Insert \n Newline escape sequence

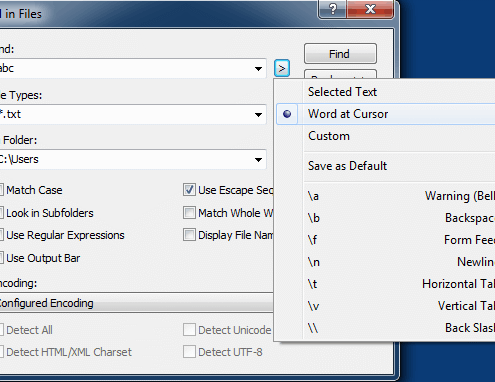pyautogui.click(x=386, y=262)
